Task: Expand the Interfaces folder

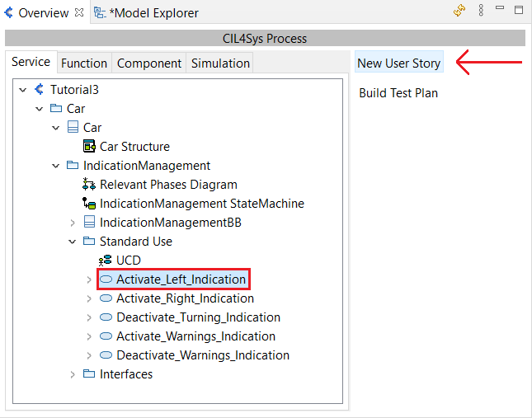Action: (x=73, y=374)
